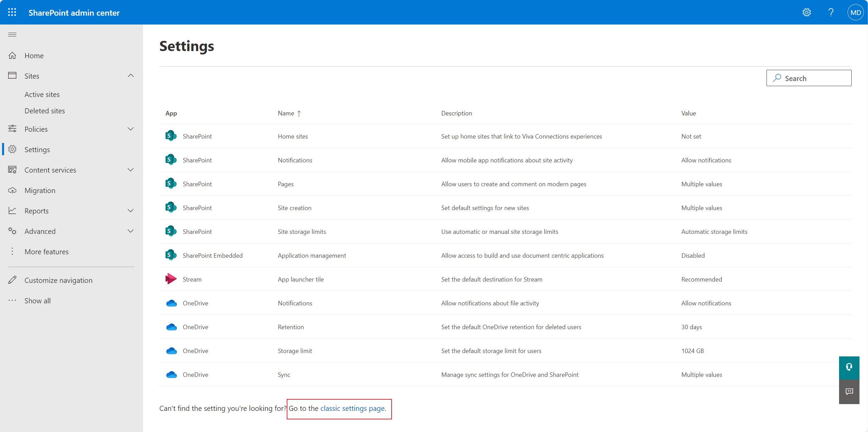Collapse the Sites section
Screen dimensions: 868x432
tap(130, 75)
